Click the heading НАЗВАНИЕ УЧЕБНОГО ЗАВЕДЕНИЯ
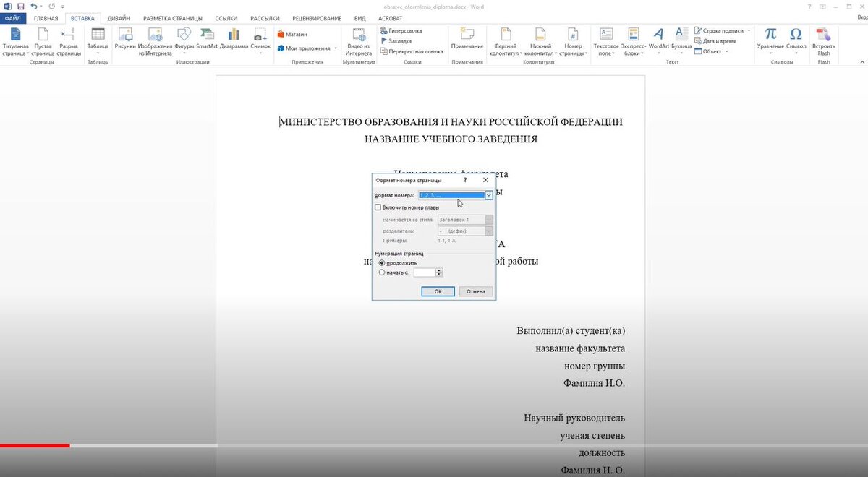 pyautogui.click(x=451, y=139)
